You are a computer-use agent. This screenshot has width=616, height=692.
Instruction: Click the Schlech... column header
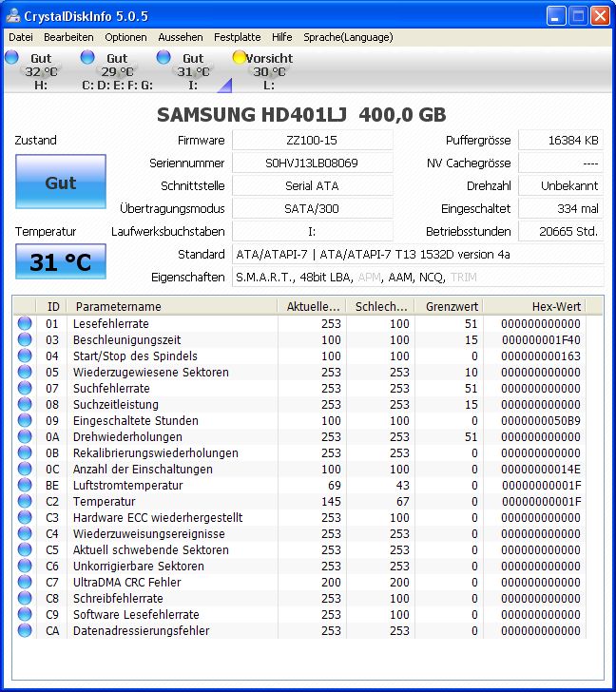380,306
